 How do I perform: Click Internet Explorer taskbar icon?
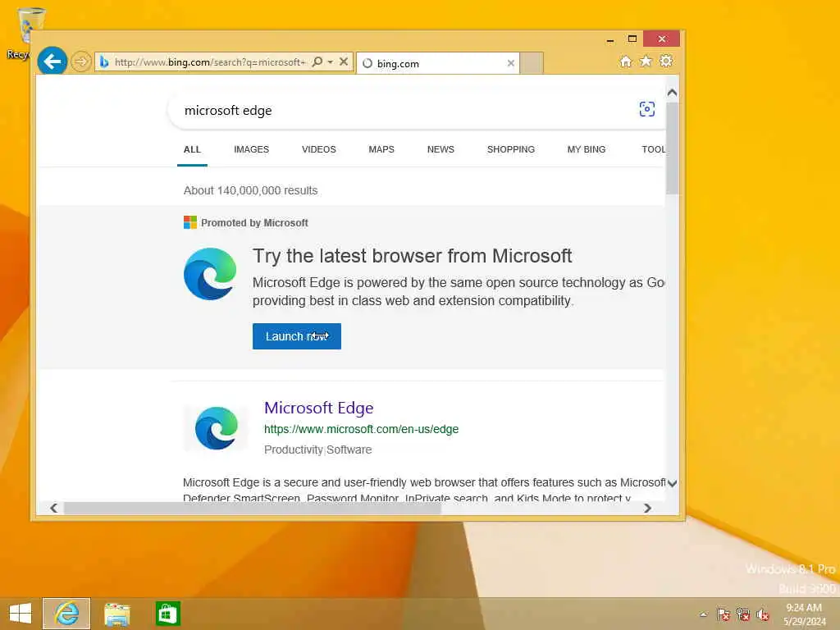66,614
